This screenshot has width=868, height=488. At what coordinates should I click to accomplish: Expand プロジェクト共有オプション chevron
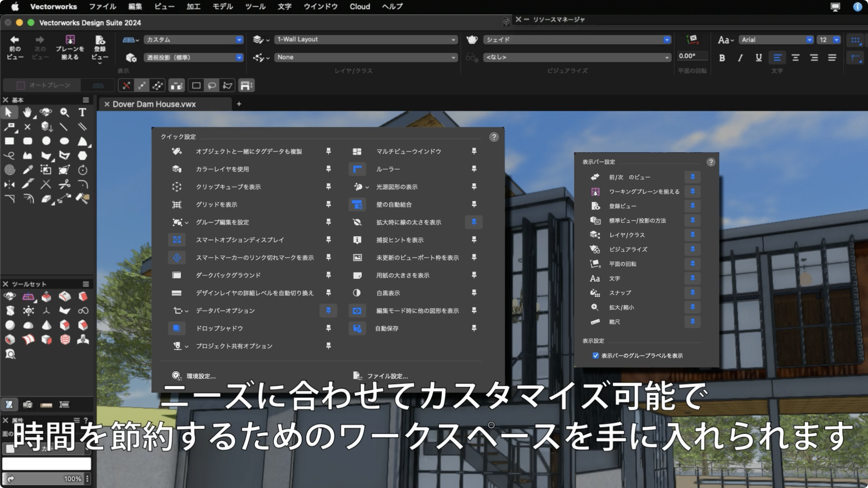coord(187,346)
